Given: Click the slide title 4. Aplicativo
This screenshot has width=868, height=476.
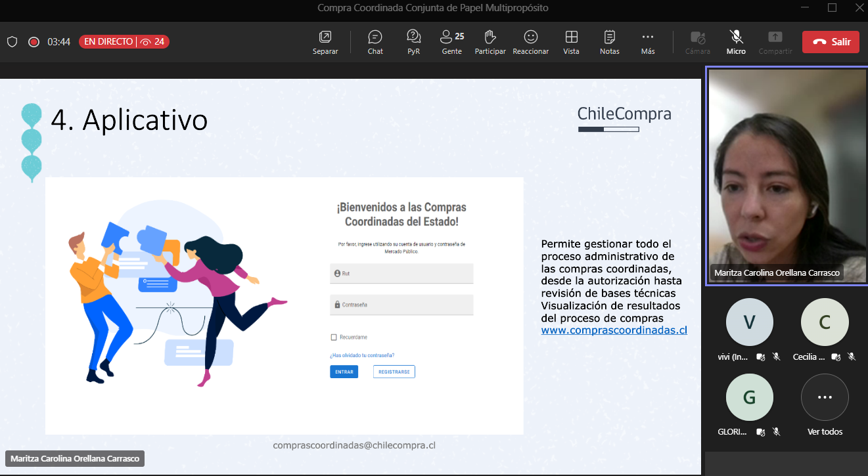Looking at the screenshot, I should [x=129, y=120].
